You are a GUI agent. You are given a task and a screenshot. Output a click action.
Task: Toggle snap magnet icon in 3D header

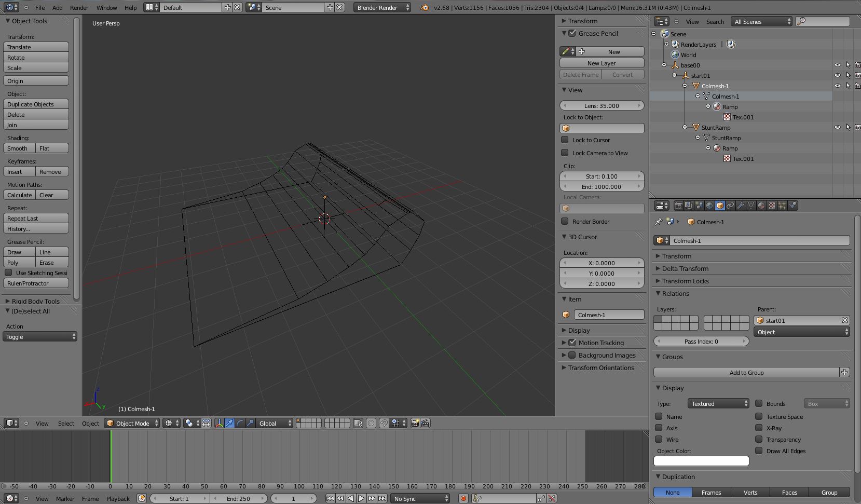384,423
